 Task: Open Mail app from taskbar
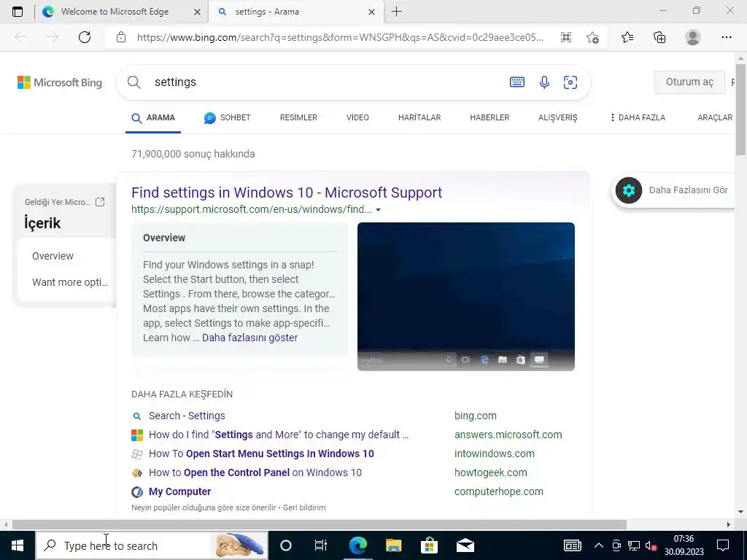[465, 545]
